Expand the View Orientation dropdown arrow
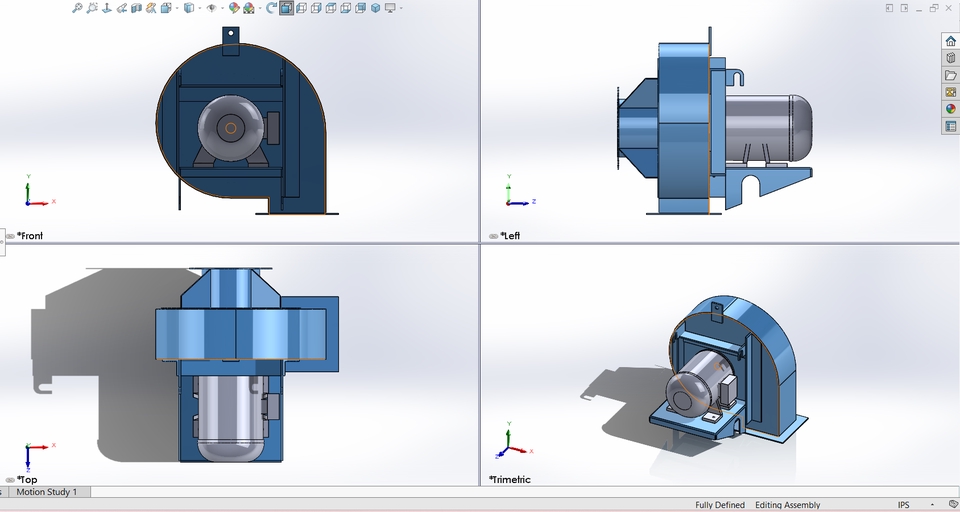This screenshot has width=960, height=512. click(x=178, y=9)
